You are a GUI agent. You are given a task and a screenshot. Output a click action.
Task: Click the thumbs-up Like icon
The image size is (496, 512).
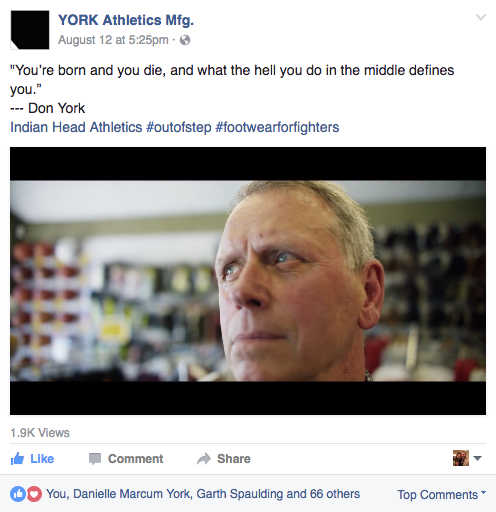pos(17,459)
